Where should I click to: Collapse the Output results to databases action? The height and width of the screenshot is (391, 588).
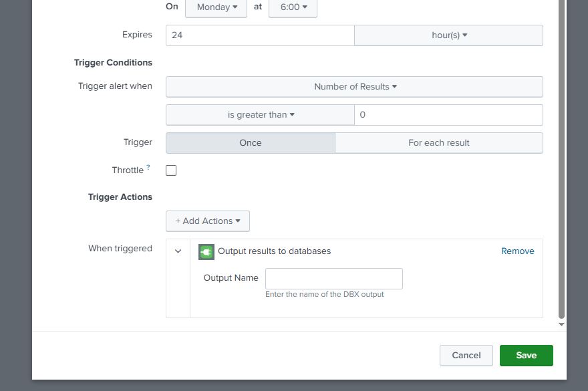click(x=178, y=251)
